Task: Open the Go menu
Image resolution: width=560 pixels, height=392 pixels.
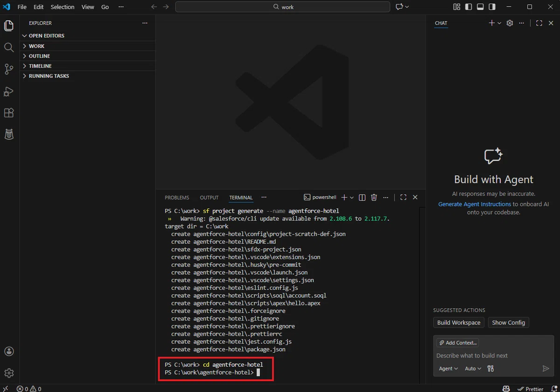Action: tap(105, 7)
